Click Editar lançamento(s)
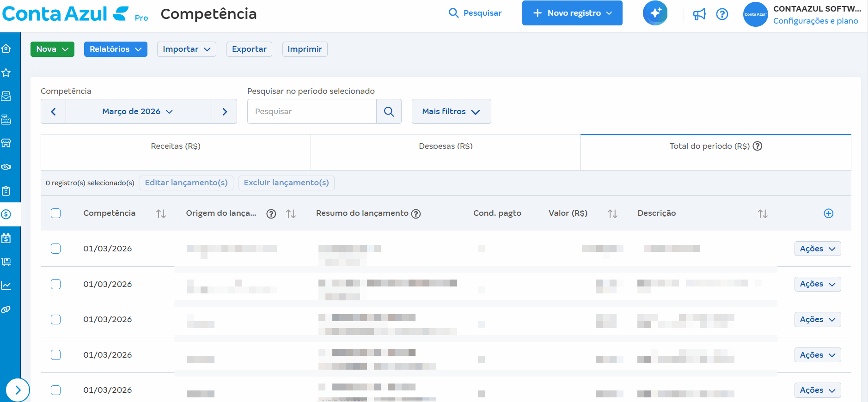868x402 pixels. 186,183
